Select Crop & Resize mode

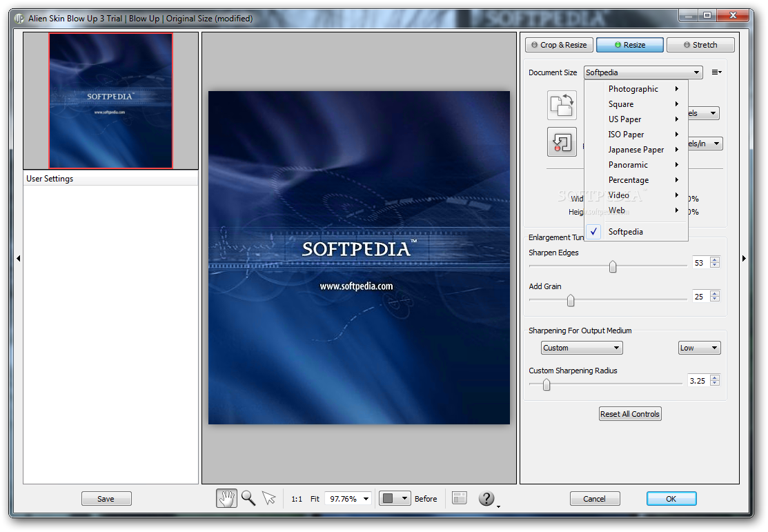[559, 45]
